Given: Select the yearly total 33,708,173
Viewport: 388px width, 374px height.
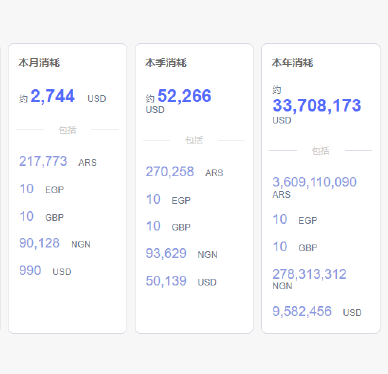Looking at the screenshot, I should tap(317, 106).
